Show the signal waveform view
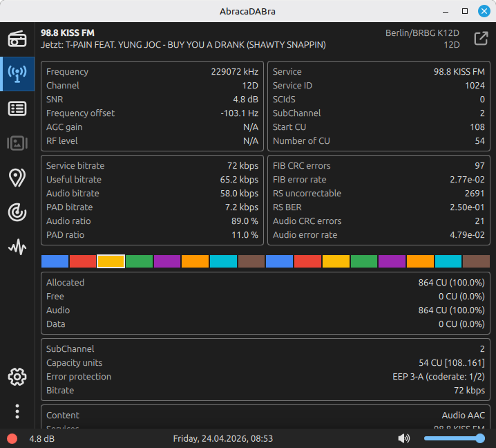496x448 pixels. (17, 247)
